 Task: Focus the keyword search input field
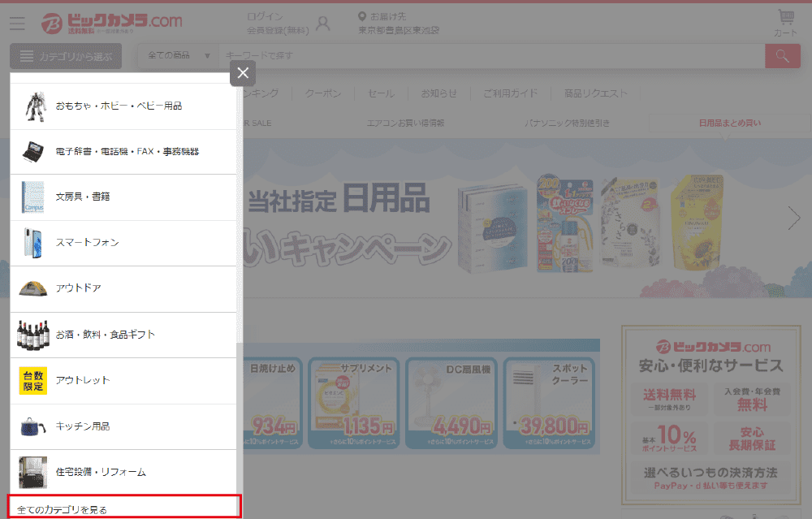coord(492,56)
